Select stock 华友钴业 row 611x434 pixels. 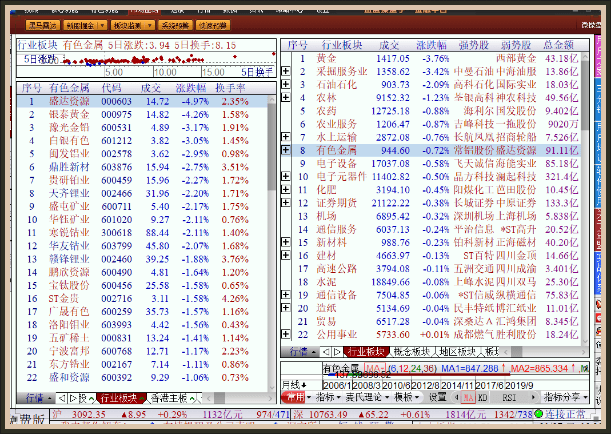click(142, 246)
